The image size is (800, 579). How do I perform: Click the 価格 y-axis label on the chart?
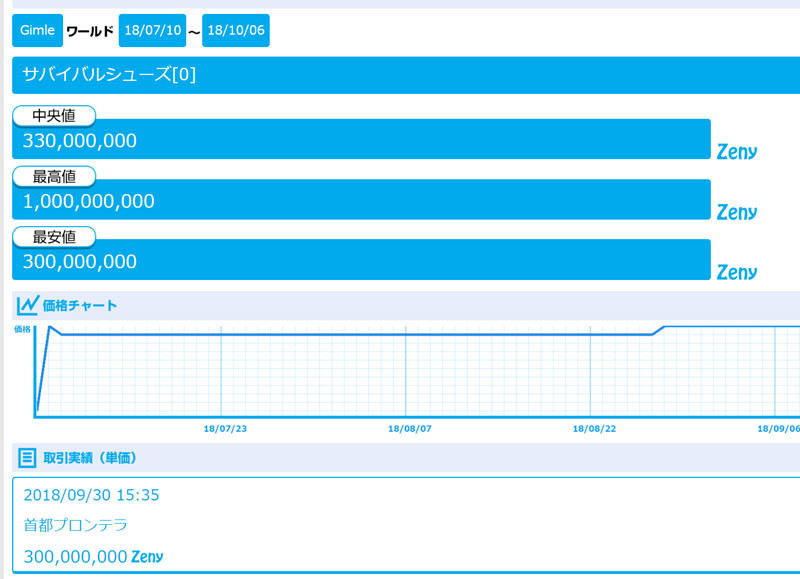coord(22,329)
